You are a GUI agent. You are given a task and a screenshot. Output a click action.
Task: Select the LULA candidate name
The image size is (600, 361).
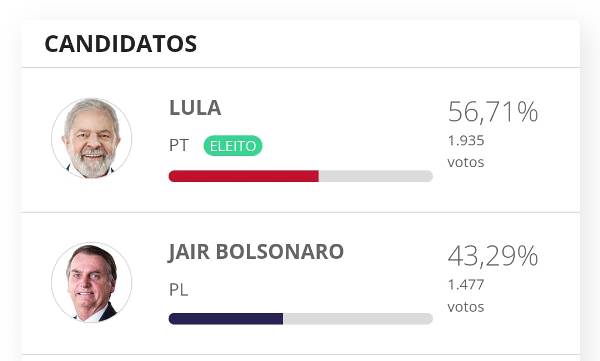(x=195, y=108)
